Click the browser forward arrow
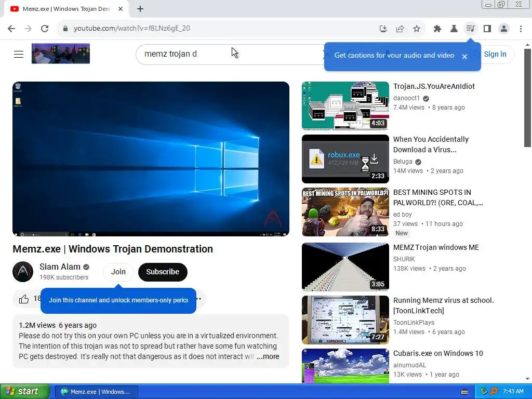 click(x=28, y=29)
